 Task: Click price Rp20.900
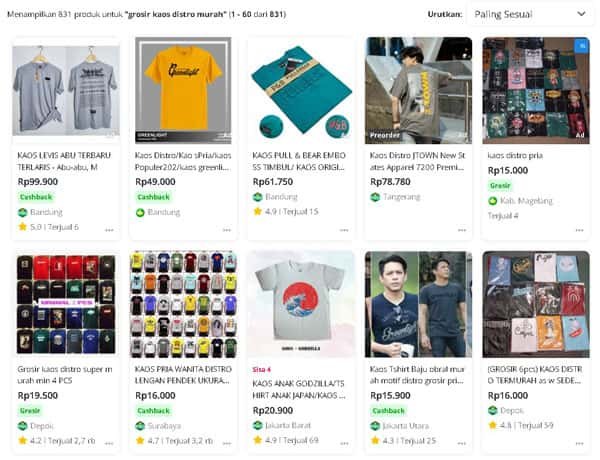point(273,411)
